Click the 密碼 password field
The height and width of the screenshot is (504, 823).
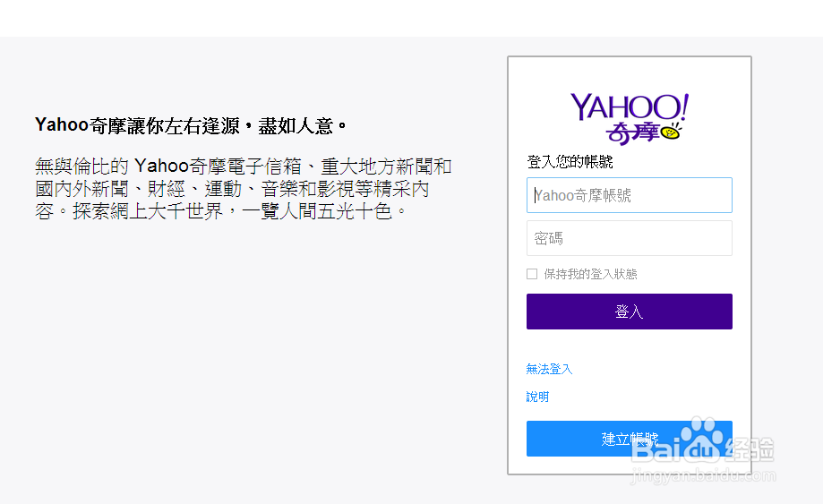coord(630,238)
